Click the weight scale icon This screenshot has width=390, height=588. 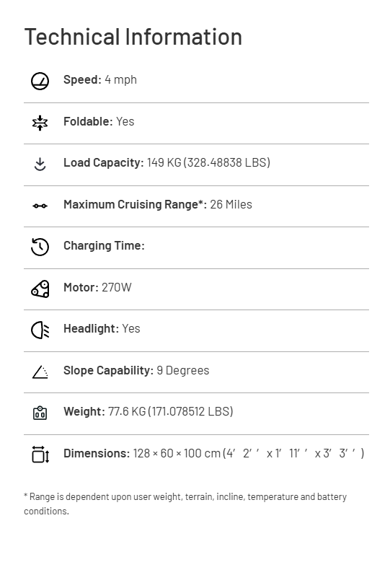40,413
